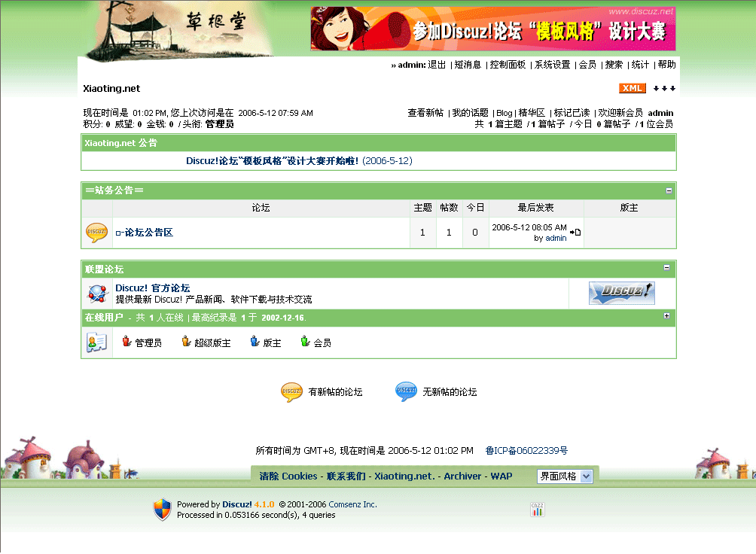Open the CNZZ statistics icon
Image resolution: width=756 pixels, height=554 pixels.
pos(537,509)
